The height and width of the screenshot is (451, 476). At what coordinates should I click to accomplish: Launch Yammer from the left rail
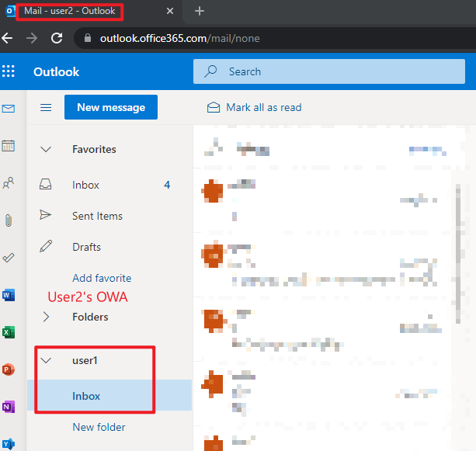(9, 444)
